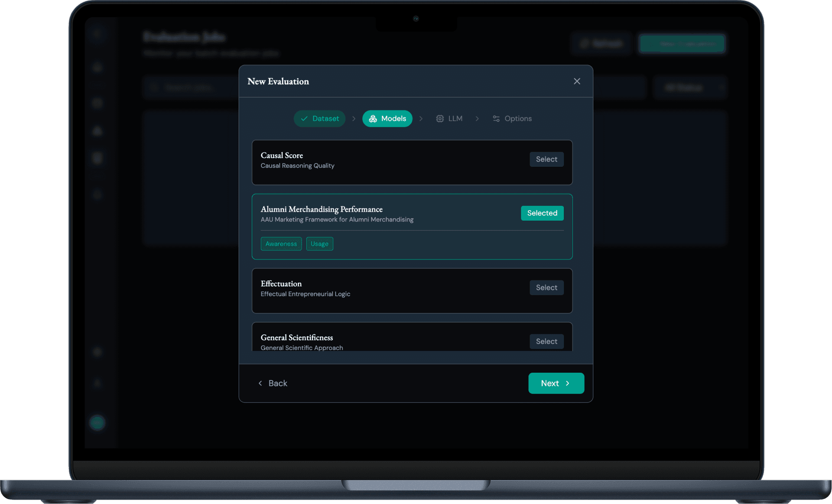832x504 pixels.
Task: Click the checkmark icon on the Dataset step
Action: click(305, 118)
